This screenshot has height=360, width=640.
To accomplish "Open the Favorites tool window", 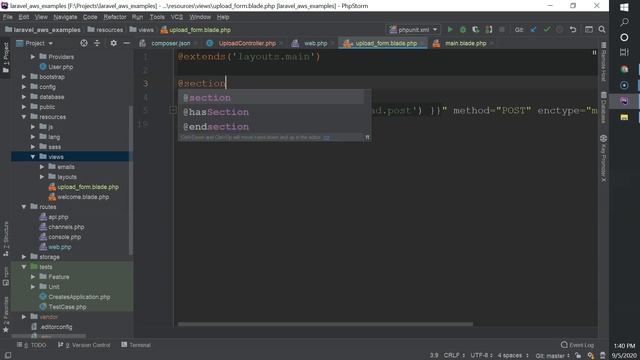I will pyautogui.click(x=6, y=315).
